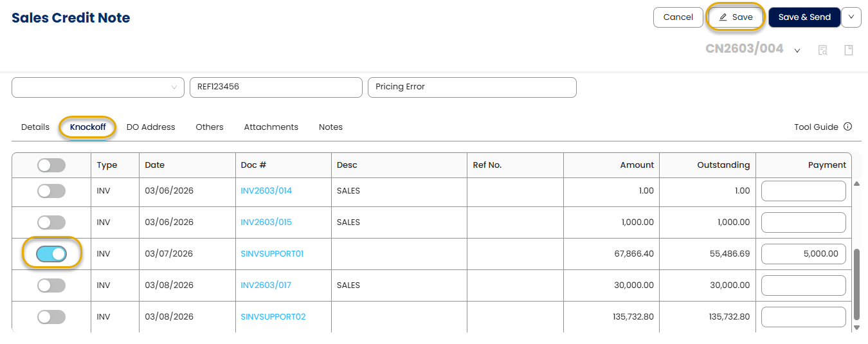Open the SINVSUPPORT02 document link

point(273,317)
